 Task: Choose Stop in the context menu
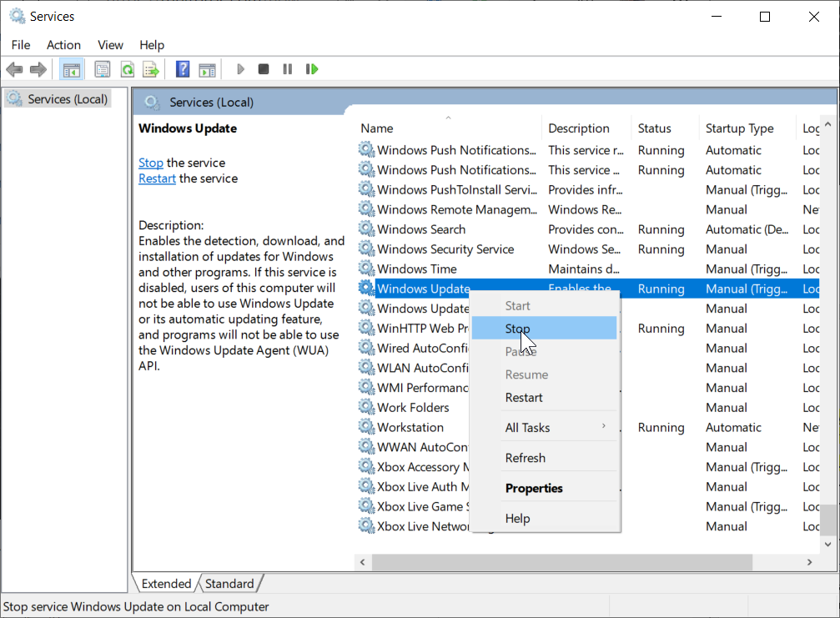point(544,329)
